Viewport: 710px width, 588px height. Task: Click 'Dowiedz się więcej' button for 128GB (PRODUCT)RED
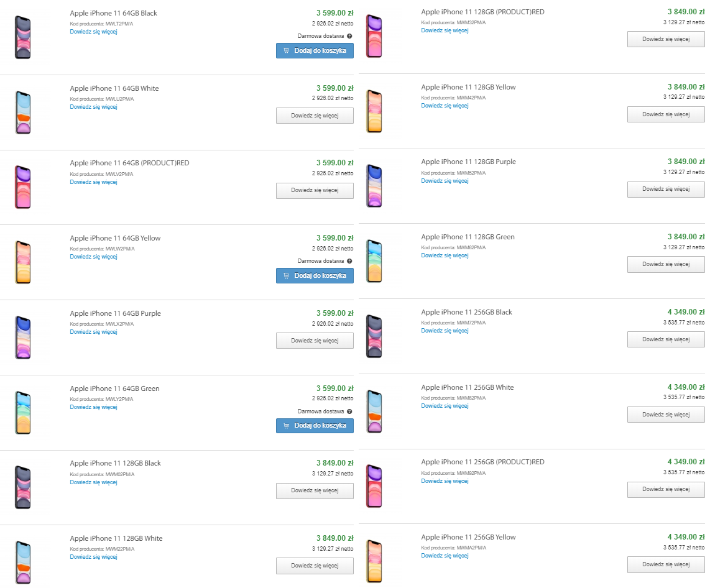(x=666, y=39)
